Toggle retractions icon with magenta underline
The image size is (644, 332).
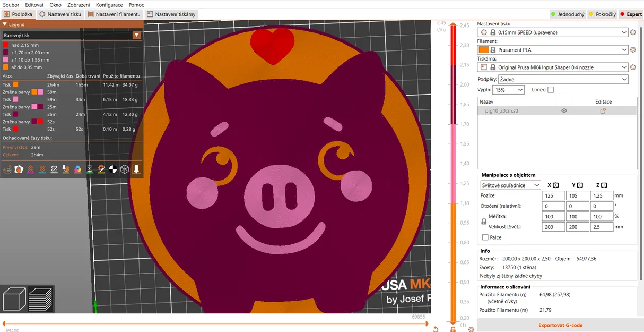click(x=31, y=169)
